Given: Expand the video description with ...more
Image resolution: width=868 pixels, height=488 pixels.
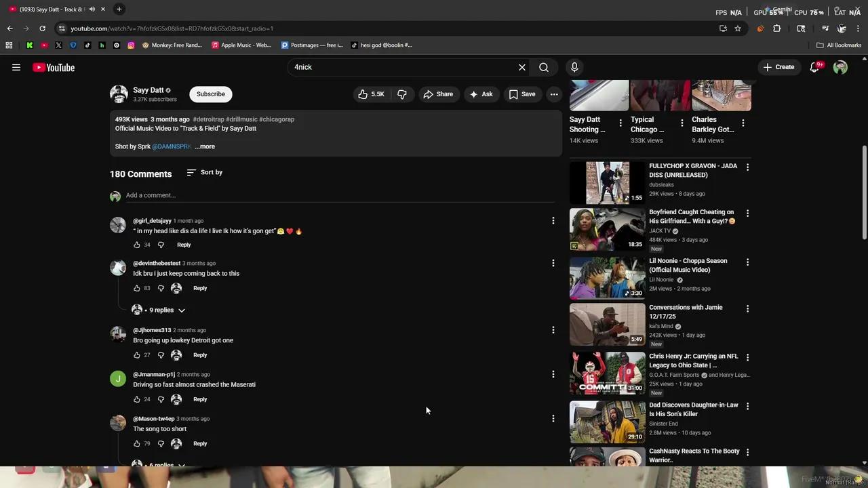Looking at the screenshot, I should [x=204, y=146].
